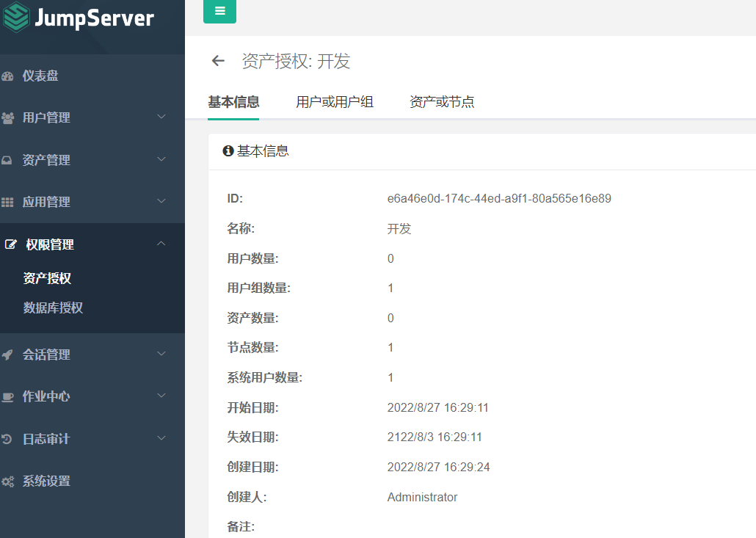Screen dimensions: 756x538
Task: Select the 数据库授权 submenu item
Action: pyautogui.click(x=53, y=308)
